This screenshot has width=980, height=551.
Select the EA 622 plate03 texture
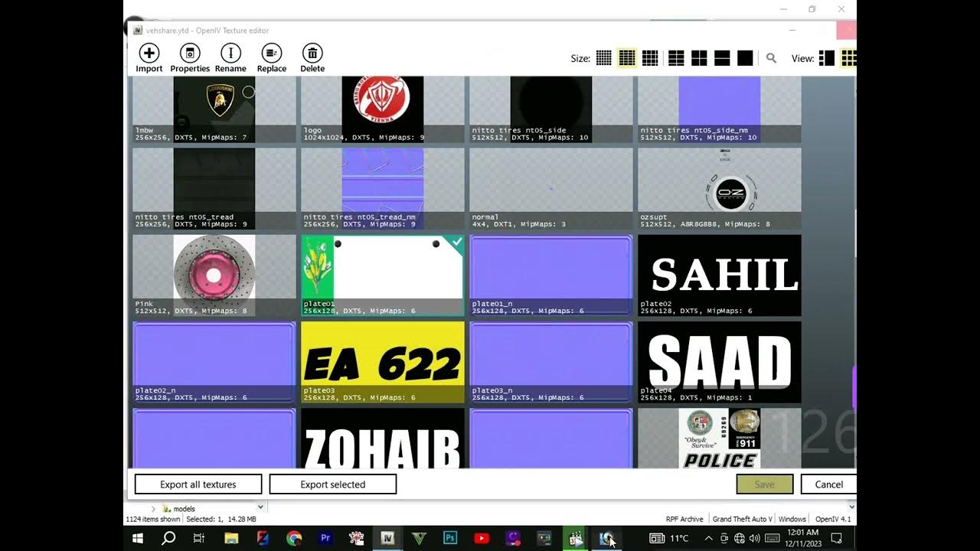(383, 362)
